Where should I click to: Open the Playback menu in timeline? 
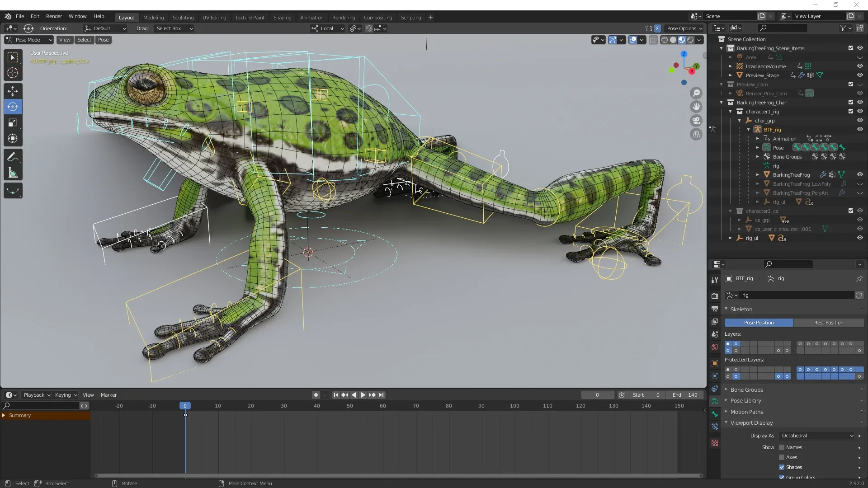coord(34,394)
